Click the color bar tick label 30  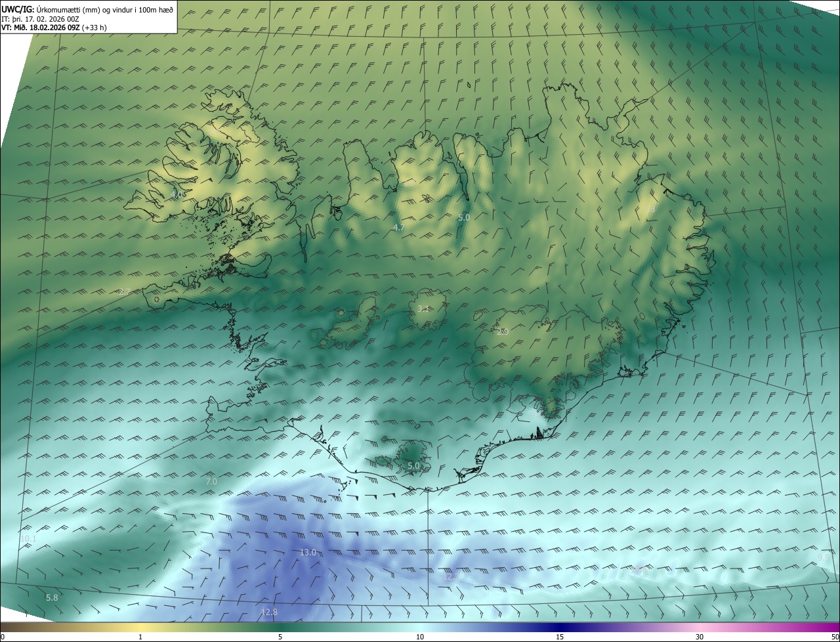(x=700, y=637)
